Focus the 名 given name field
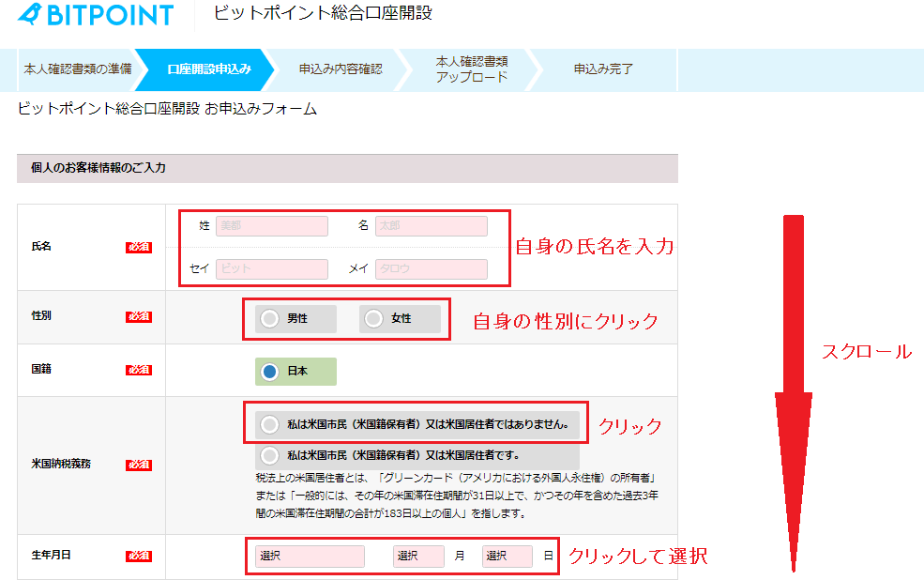This screenshot has height=580, width=924. (432, 226)
